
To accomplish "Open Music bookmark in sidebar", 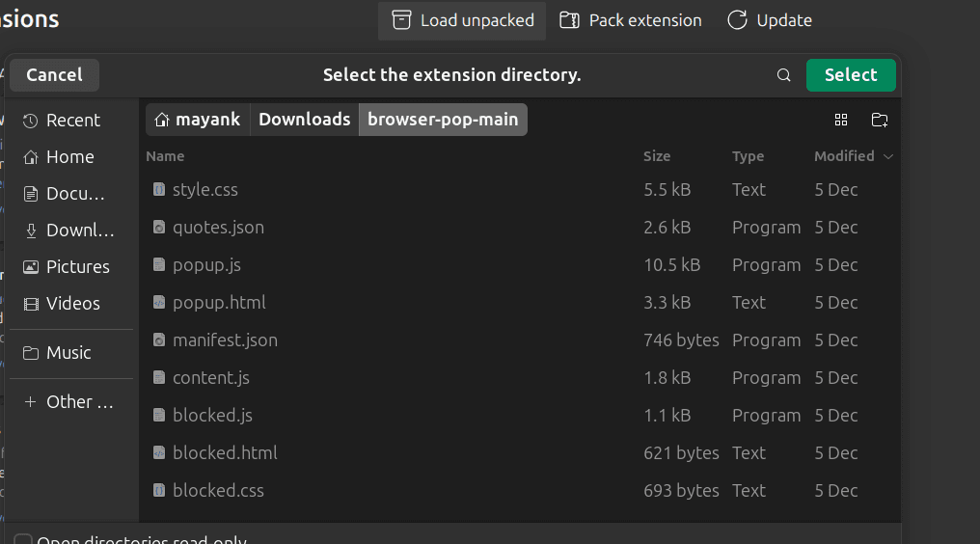I will (x=71, y=353).
